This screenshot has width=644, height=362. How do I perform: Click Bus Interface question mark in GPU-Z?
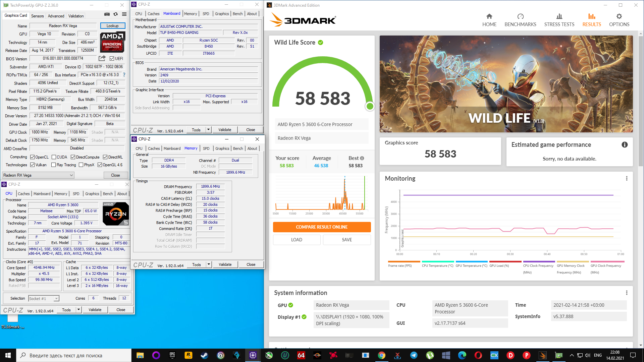tap(124, 75)
